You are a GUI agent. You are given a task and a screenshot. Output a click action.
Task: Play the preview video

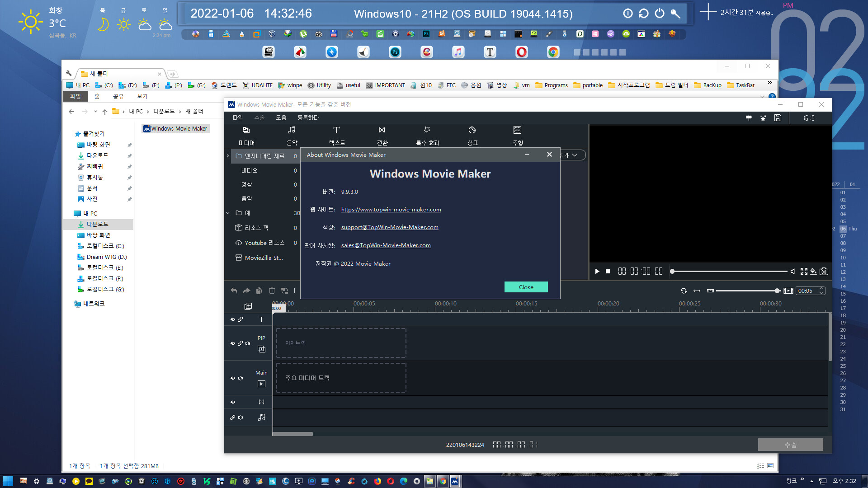pyautogui.click(x=597, y=272)
